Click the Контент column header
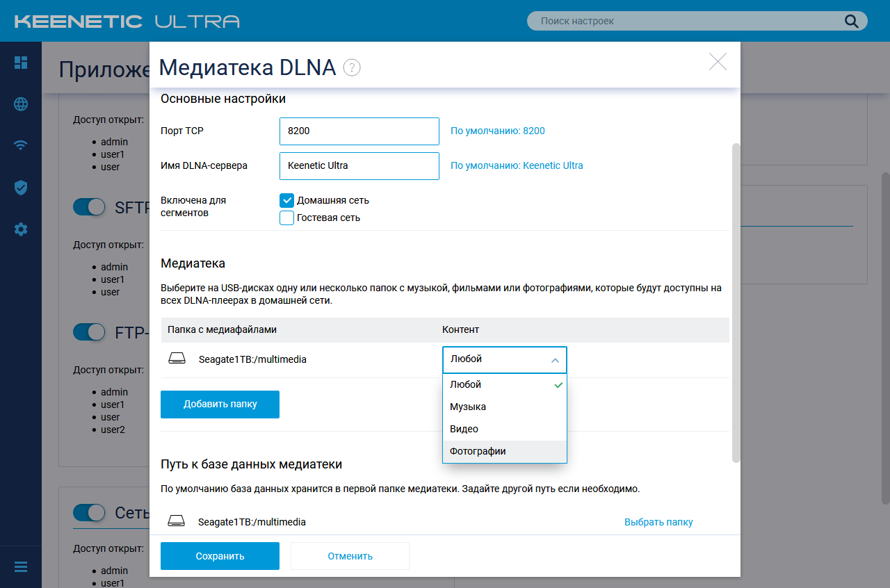This screenshot has width=890, height=588. tap(460, 329)
